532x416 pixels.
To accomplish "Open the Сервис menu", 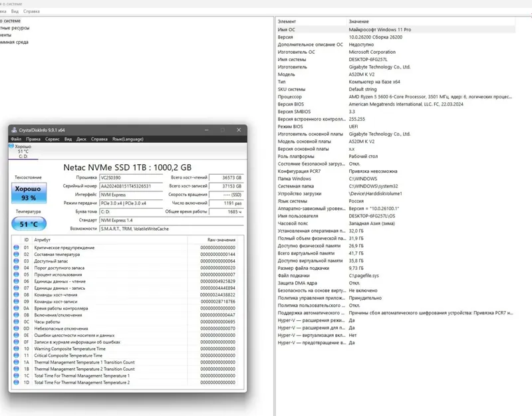I will coord(53,139).
